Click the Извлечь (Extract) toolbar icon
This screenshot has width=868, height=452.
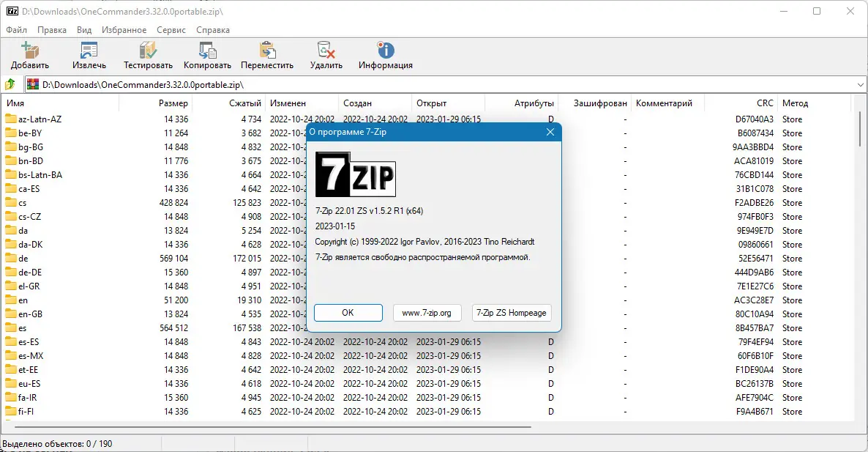[x=89, y=51]
